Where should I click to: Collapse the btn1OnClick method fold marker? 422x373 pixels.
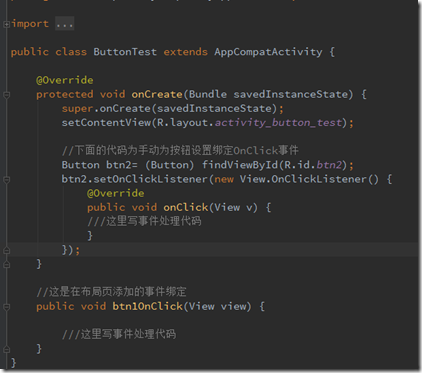[6, 307]
